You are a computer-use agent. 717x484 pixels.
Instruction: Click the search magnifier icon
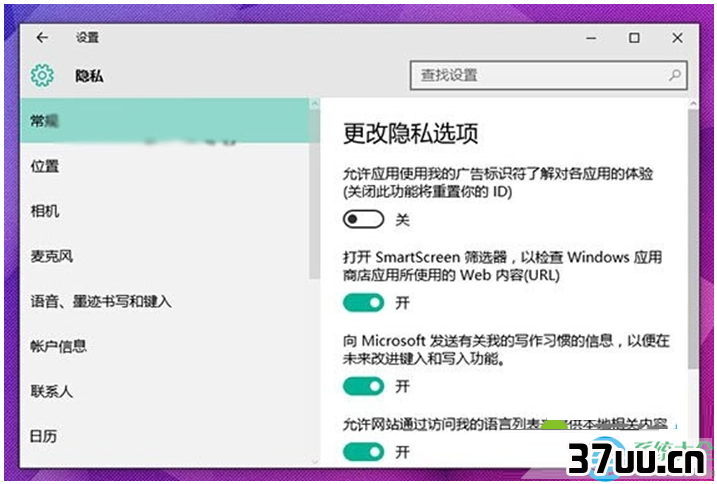tap(674, 75)
